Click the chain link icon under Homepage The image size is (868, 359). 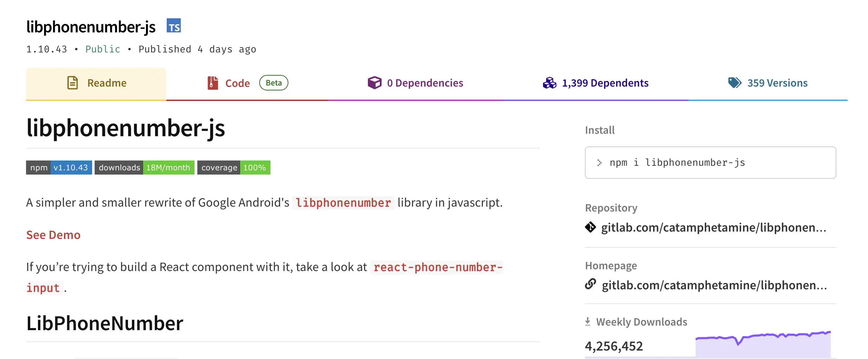(592, 285)
